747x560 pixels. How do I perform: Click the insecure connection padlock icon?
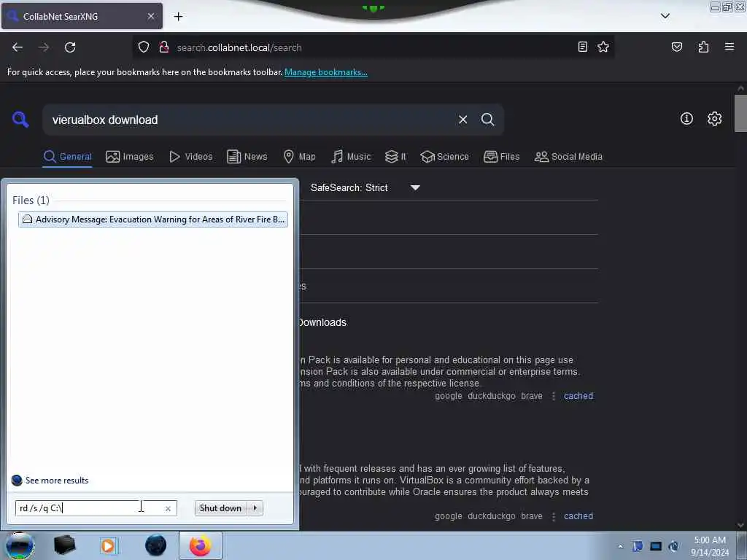164,47
